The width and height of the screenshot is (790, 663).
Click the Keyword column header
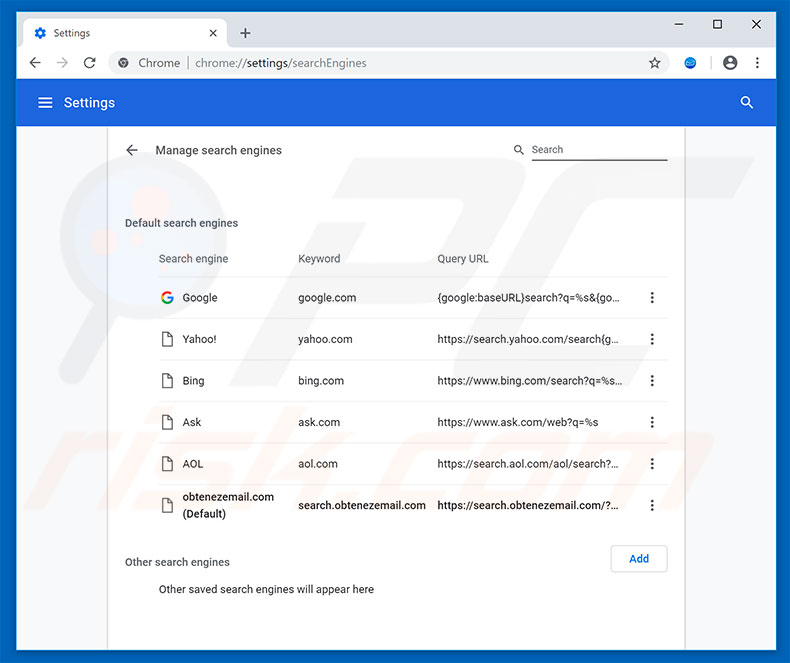(319, 259)
